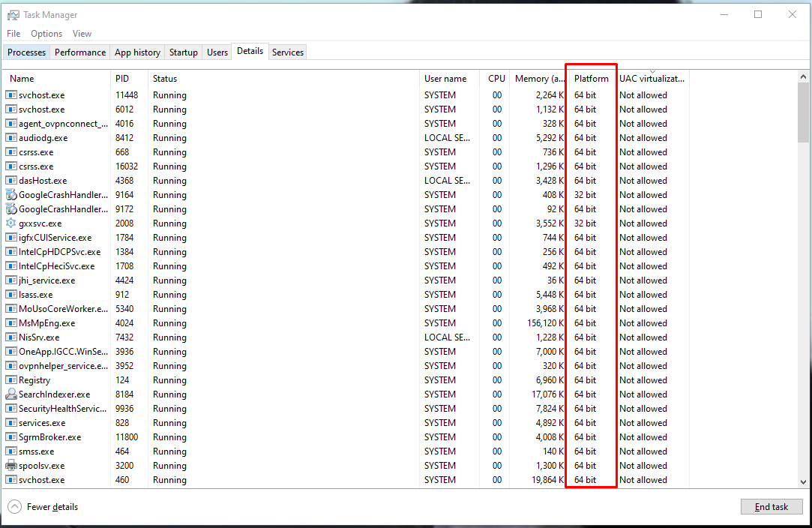Sort by the Name column header
Viewport: 812px width, 528px height.
tap(57, 79)
